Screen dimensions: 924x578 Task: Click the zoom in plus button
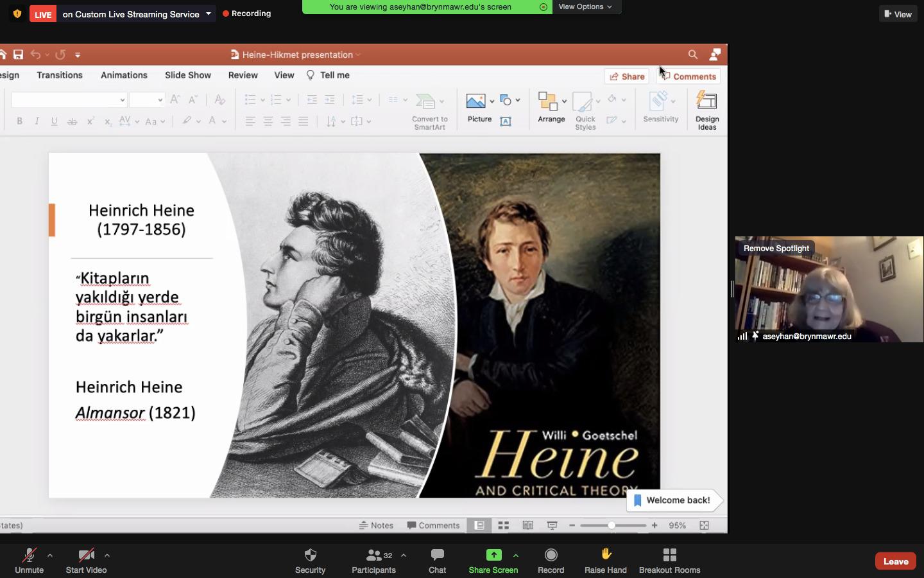tap(654, 525)
